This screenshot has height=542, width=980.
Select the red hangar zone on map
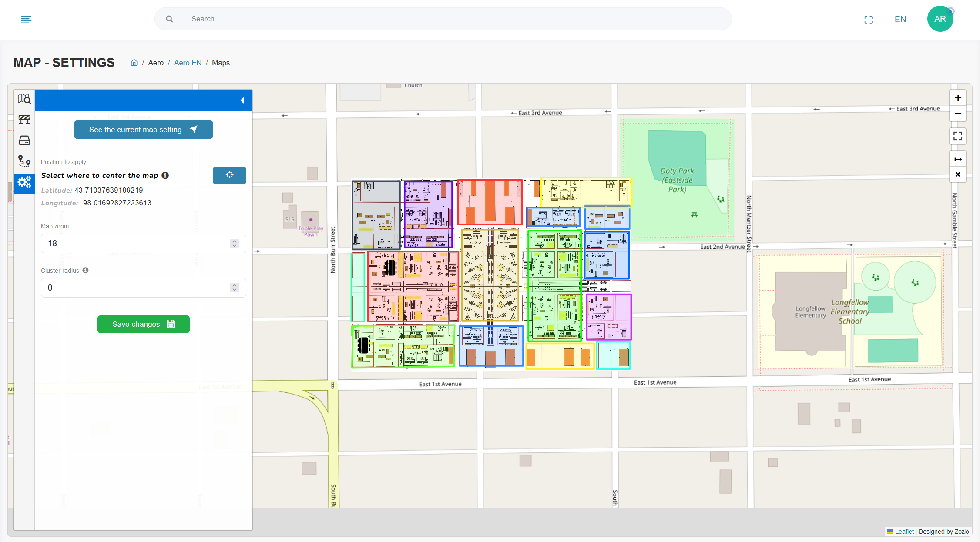tap(490, 202)
